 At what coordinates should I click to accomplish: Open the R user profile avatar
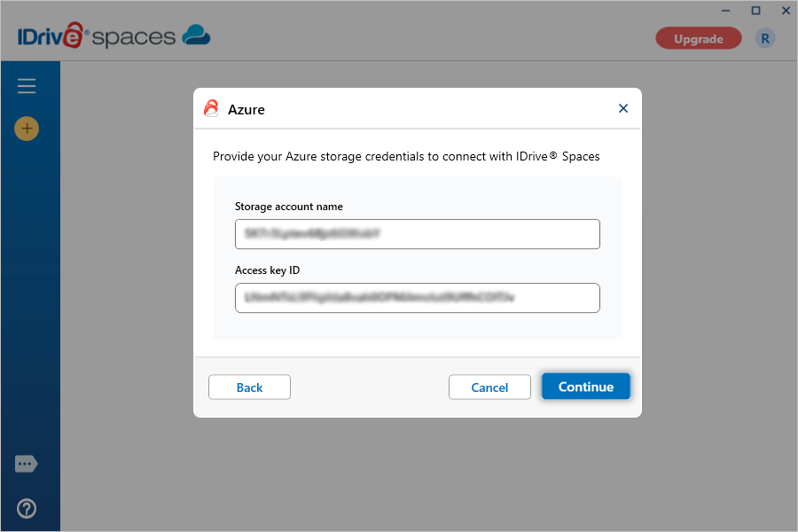tap(765, 39)
